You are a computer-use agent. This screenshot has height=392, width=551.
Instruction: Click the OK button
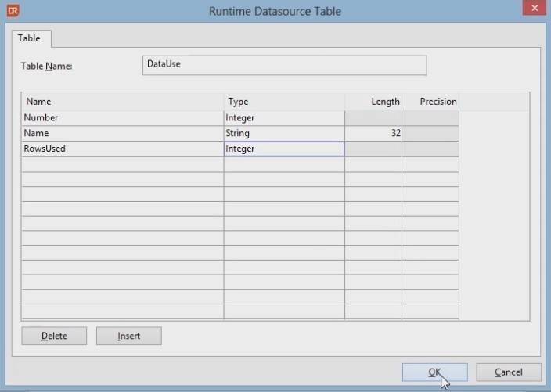[x=434, y=372]
